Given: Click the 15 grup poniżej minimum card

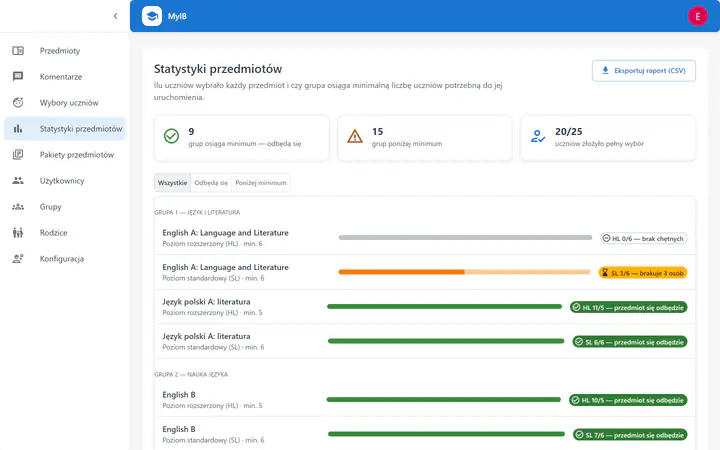Looking at the screenshot, I should pyautogui.click(x=425, y=138).
